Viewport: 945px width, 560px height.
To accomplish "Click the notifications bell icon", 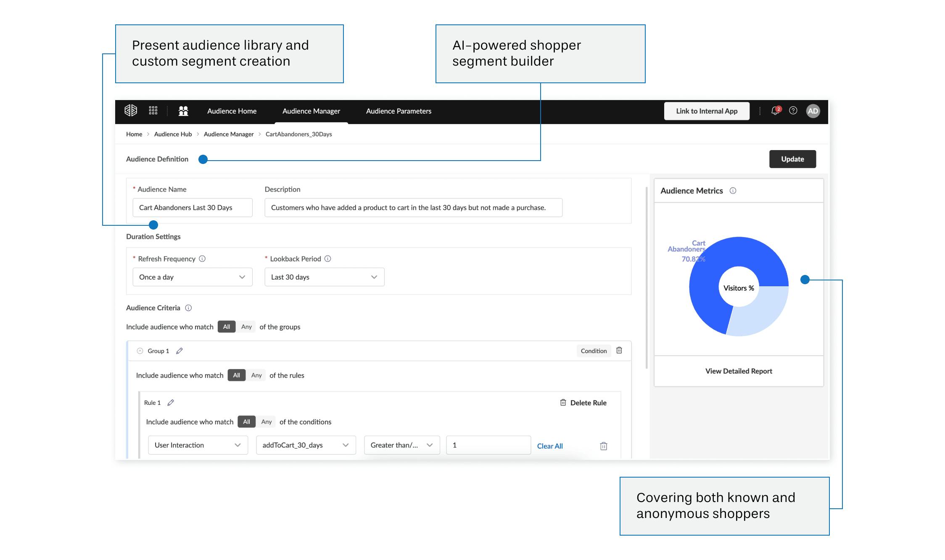I will pyautogui.click(x=775, y=111).
